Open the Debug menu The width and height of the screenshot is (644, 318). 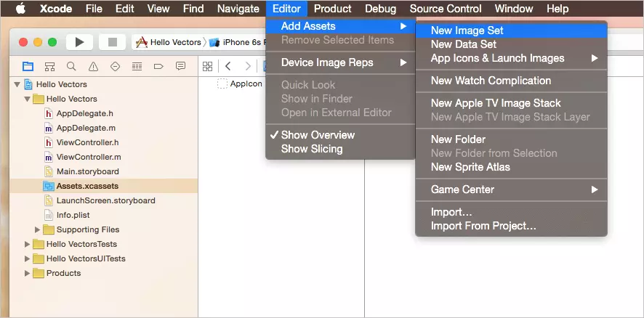381,9
